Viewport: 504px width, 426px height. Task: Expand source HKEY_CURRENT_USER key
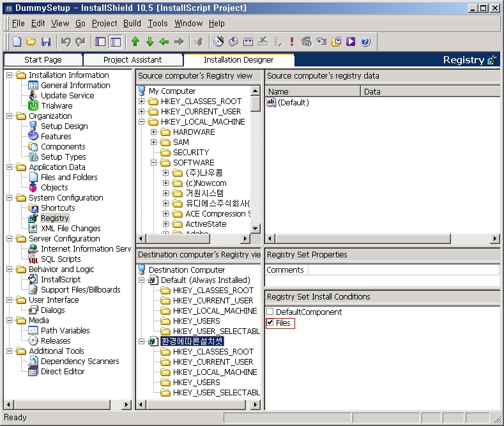point(141,112)
